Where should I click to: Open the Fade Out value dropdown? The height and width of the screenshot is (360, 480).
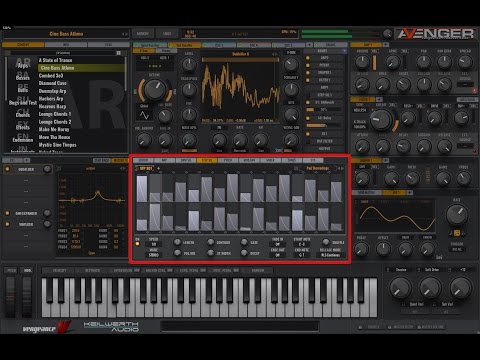coord(277,255)
